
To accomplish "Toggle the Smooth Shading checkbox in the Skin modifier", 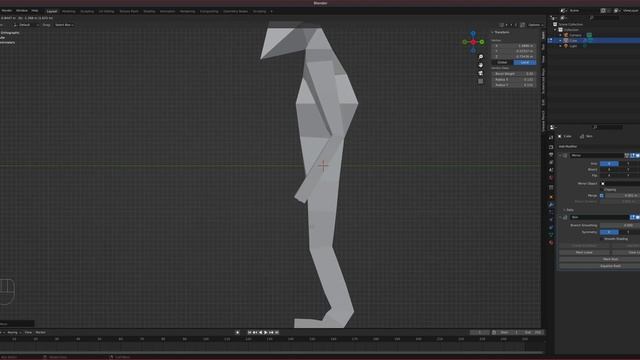I will click(x=602, y=239).
